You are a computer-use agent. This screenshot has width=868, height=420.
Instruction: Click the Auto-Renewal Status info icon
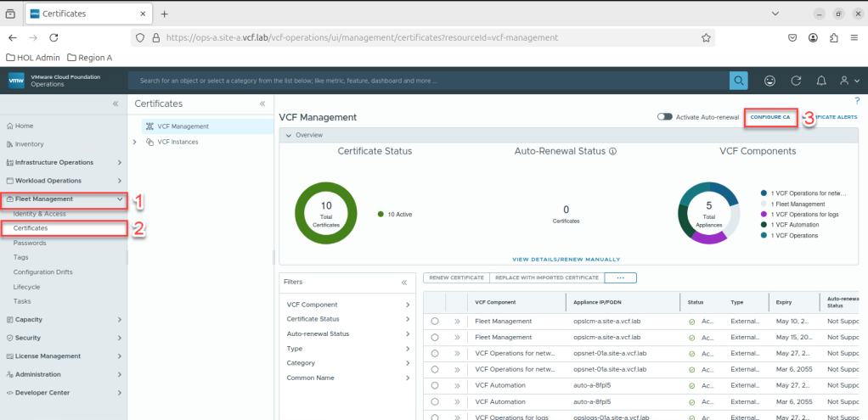coord(613,152)
